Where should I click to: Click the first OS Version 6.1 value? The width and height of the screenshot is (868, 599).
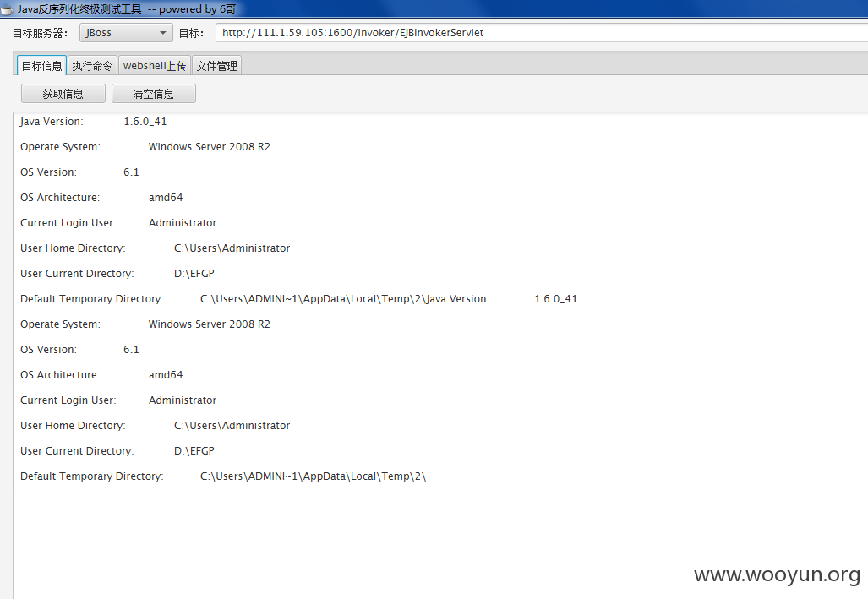[x=131, y=172]
